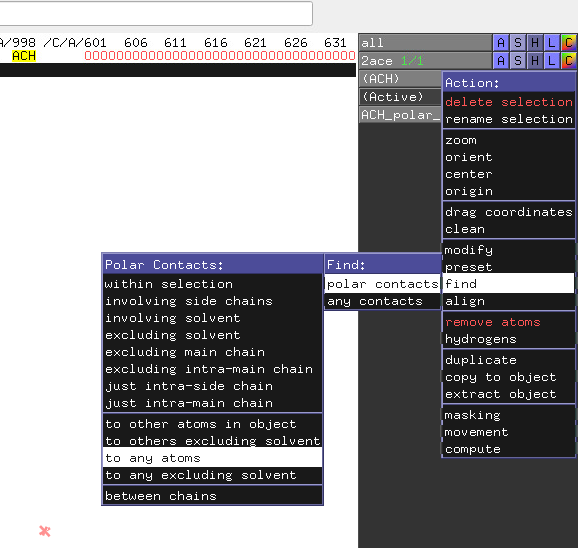The width and height of the screenshot is (578, 548).
Task: Open Action menu for 2ace object
Action: (x=501, y=60)
